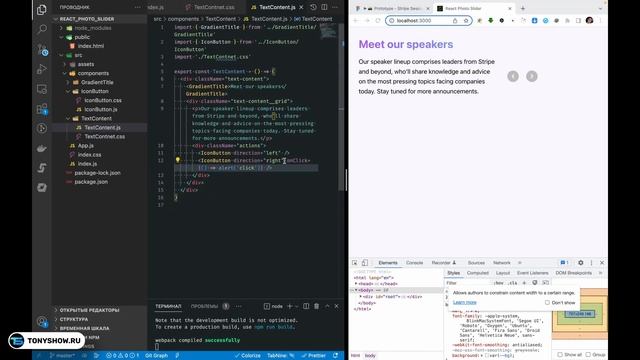The height and width of the screenshot is (360, 640).
Task: Click TabNine entry in the status bar
Action: point(281,356)
